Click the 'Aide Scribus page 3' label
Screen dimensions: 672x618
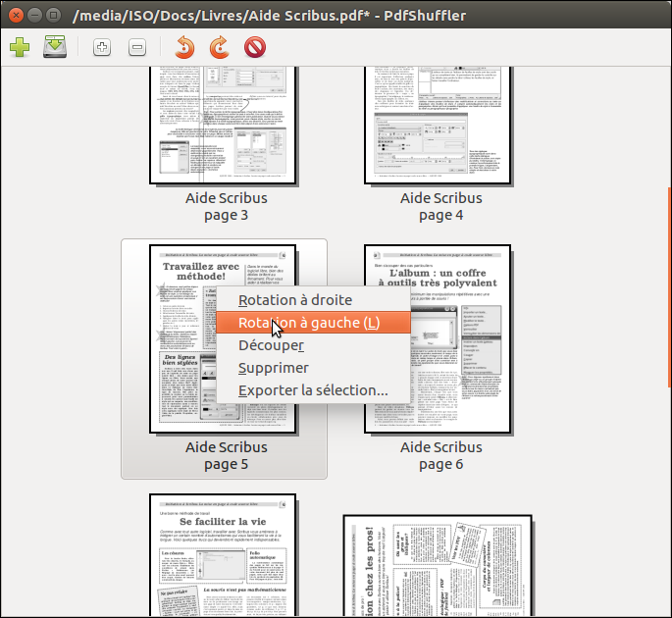227,207
